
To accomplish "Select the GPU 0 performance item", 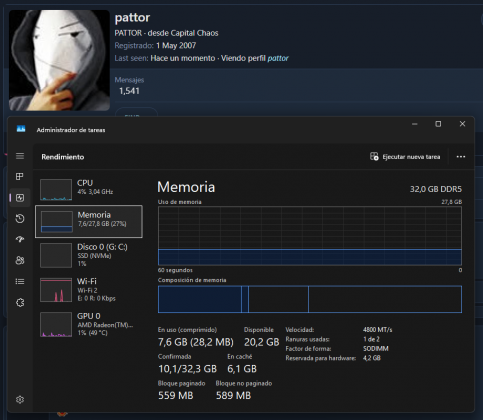I will click(89, 324).
